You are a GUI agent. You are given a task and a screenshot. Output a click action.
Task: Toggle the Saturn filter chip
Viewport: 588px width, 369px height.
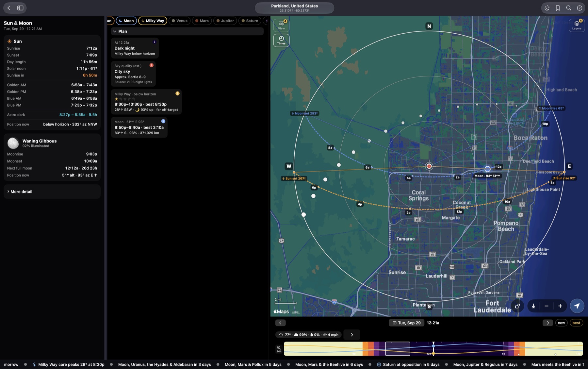[250, 21]
